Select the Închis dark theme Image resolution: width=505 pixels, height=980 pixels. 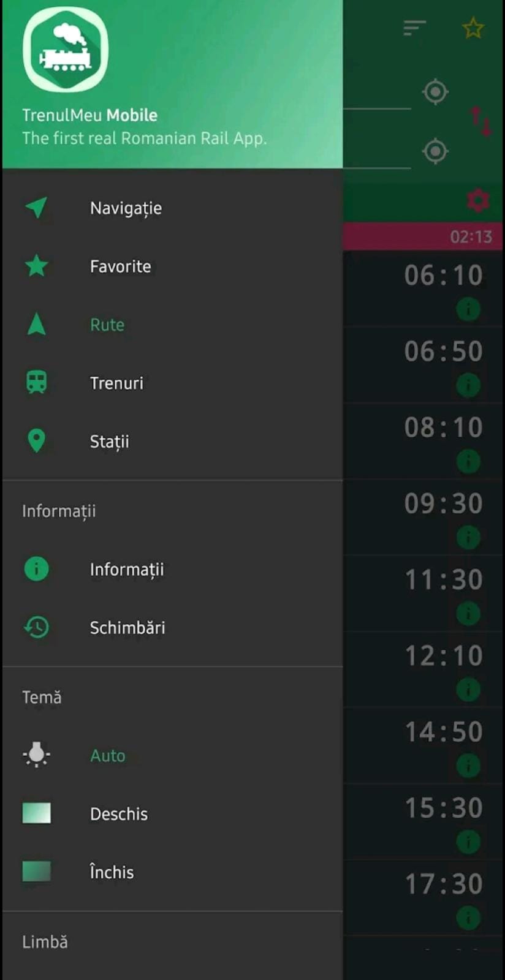(112, 872)
